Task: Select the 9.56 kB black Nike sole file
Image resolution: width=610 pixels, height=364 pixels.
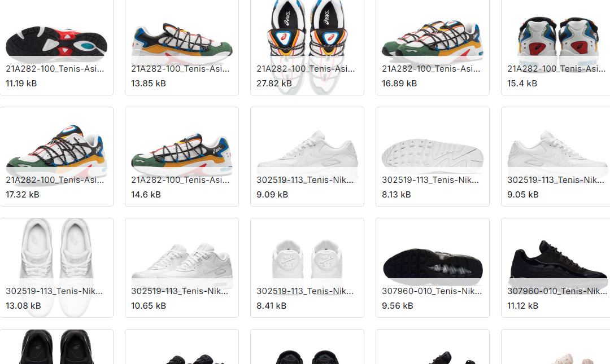Action: pos(433,267)
